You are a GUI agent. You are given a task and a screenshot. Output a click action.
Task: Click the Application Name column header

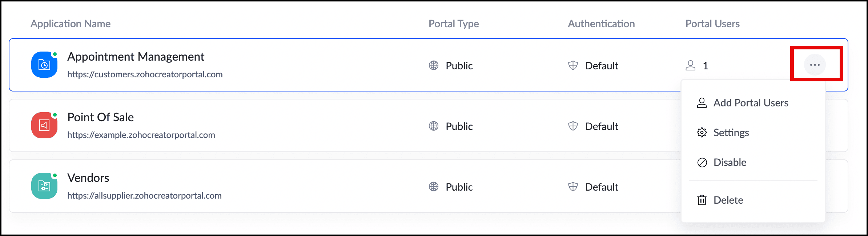pyautogui.click(x=71, y=24)
